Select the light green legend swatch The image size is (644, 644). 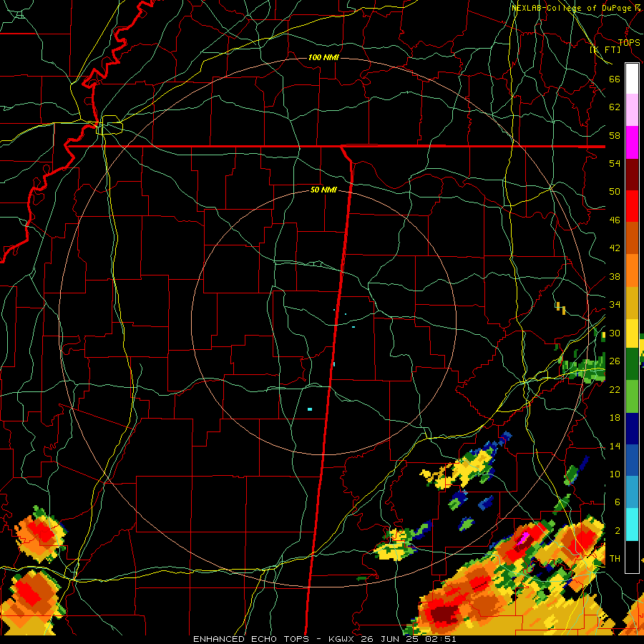pos(632,396)
